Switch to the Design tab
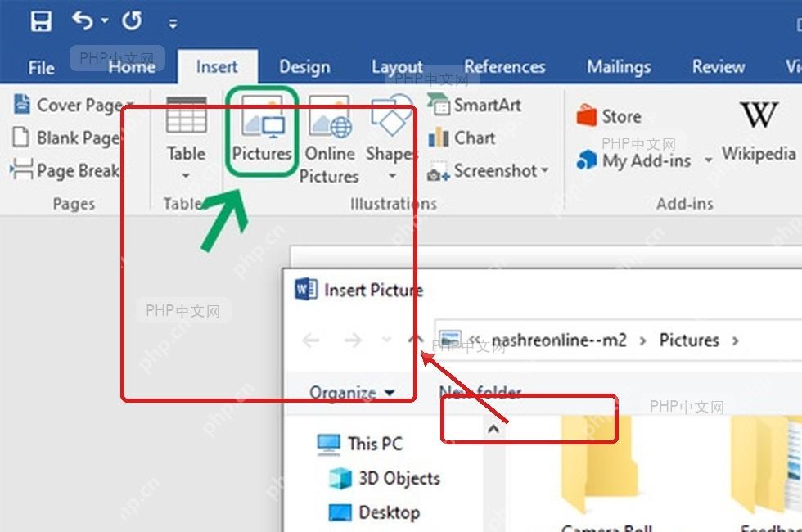802x532 pixels. coord(304,67)
